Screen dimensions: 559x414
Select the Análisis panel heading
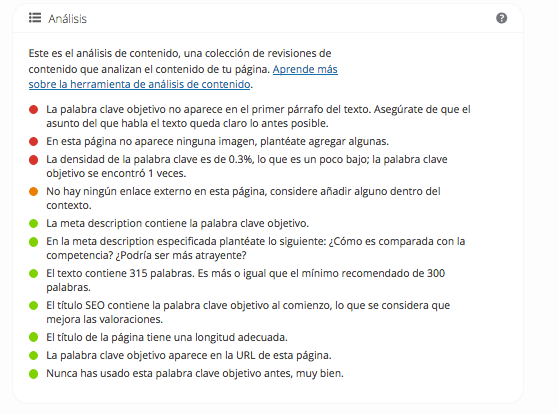click(67, 19)
